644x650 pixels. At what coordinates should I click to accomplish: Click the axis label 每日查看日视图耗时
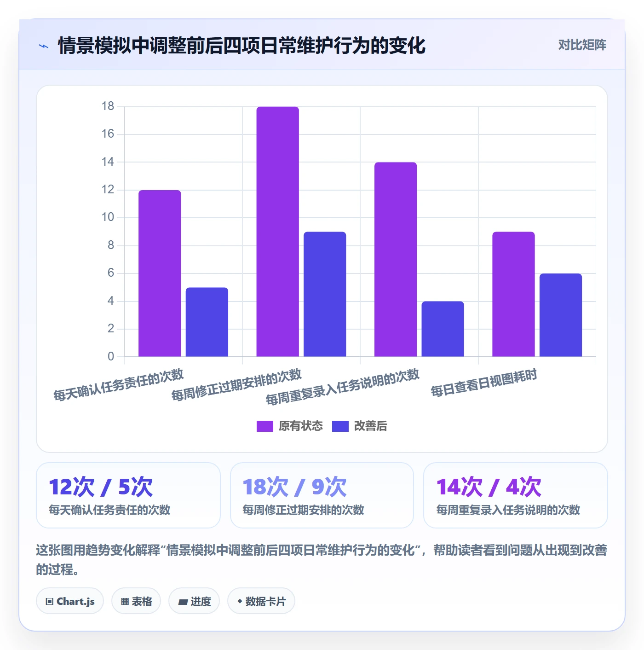[x=484, y=383]
